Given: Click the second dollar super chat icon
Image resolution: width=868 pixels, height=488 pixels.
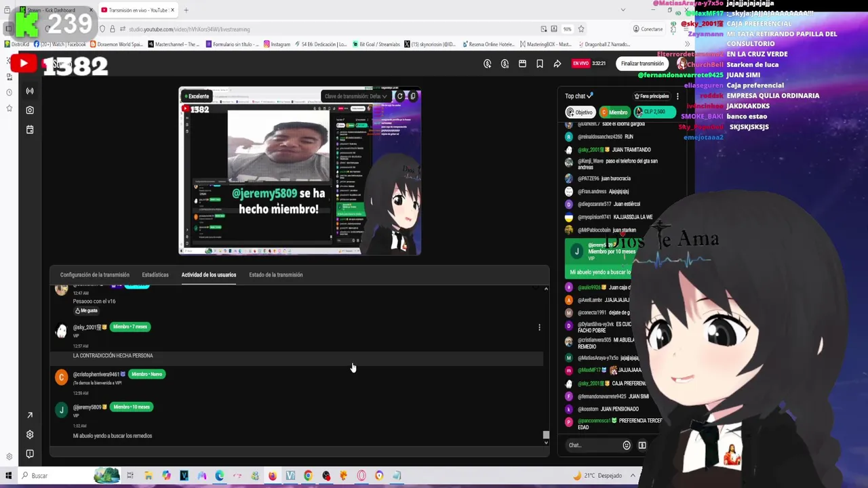Looking at the screenshot, I should click(x=505, y=64).
